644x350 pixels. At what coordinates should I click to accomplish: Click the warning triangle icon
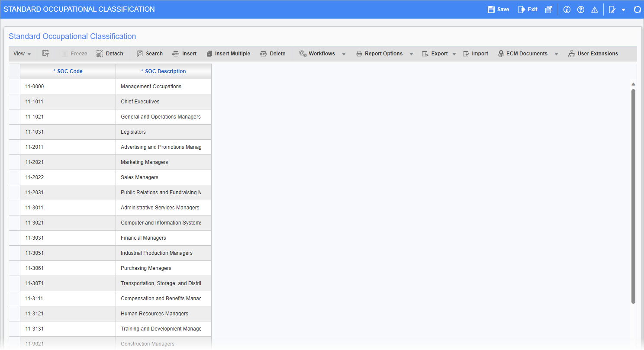click(595, 10)
